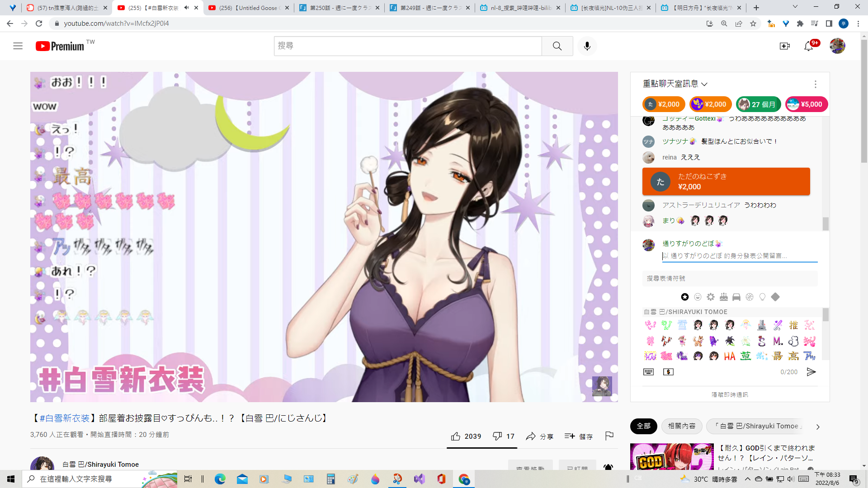Insert the purple butterfly emote
Image resolution: width=868 pixels, height=488 pixels.
714,341
